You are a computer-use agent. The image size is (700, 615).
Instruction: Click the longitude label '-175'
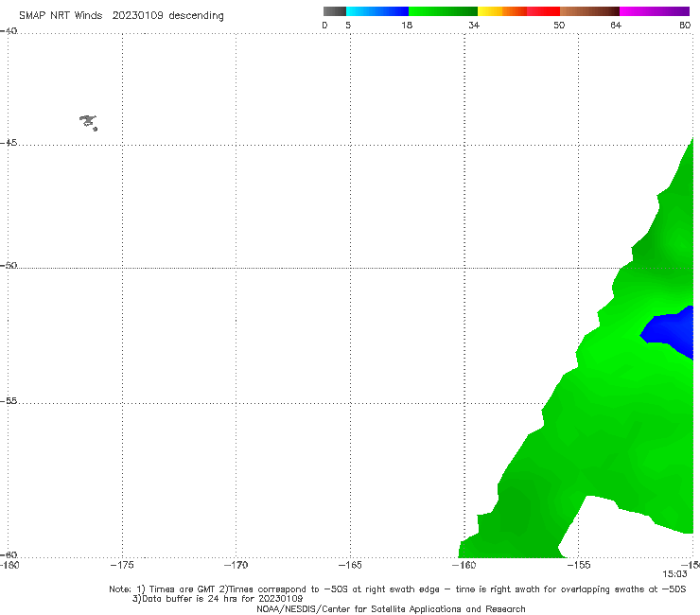click(x=122, y=565)
